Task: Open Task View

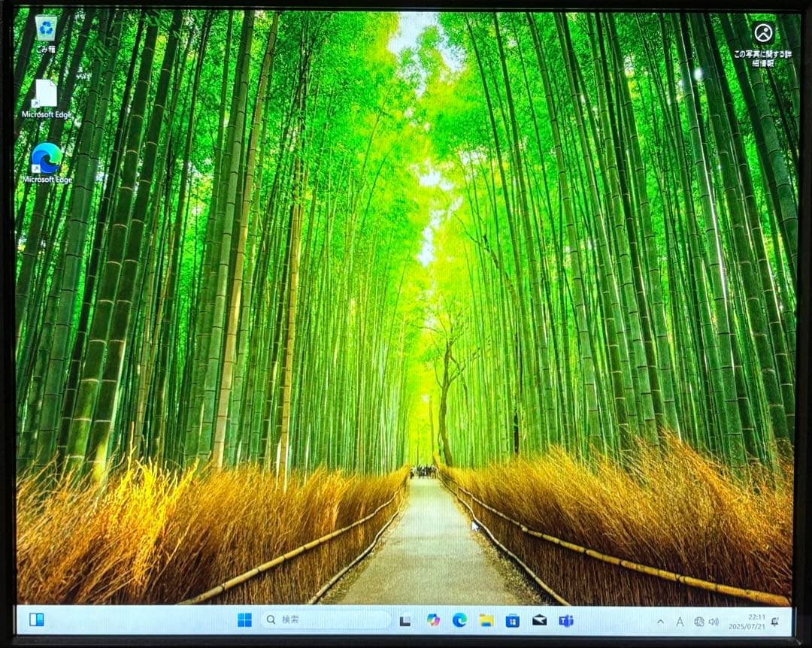Action: click(x=404, y=622)
